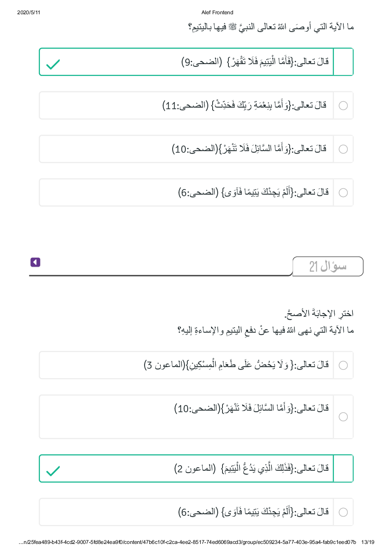Click the question text ما الآية التي نهى الله فيها
Viewport: 392px width, 555px height.
266,330
